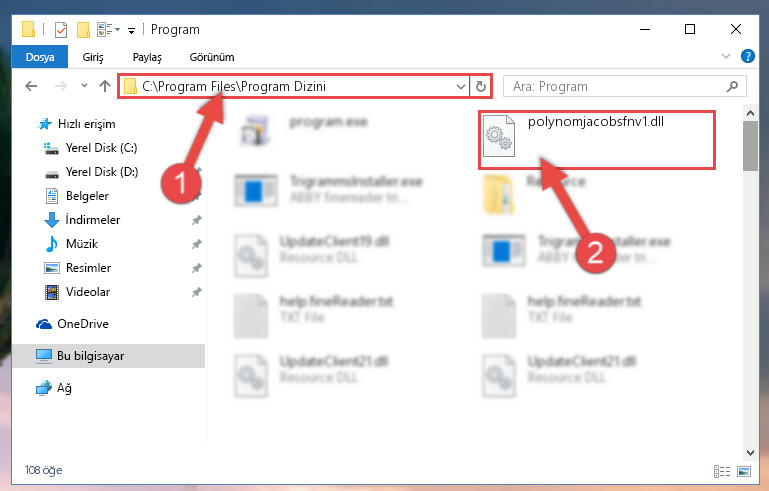769x491 pixels.
Task: Toggle the pin next to Müzik
Action: pos(196,244)
